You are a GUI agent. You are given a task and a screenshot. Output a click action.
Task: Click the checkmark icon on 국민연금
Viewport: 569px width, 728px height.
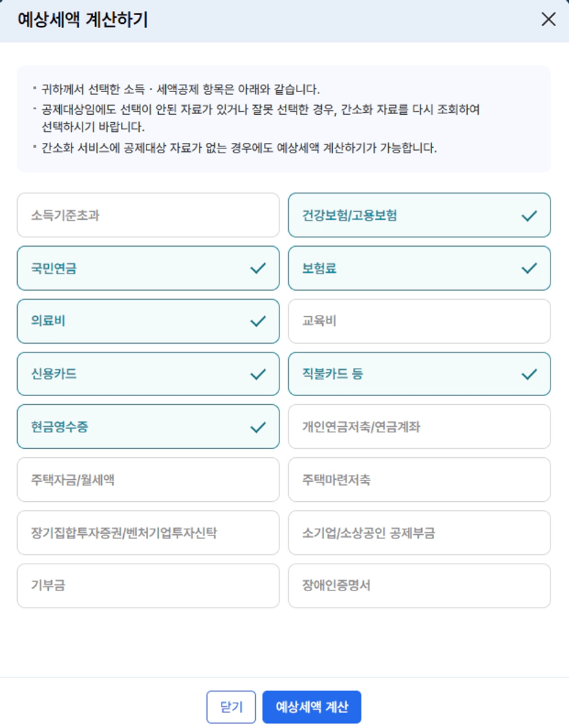click(x=258, y=268)
